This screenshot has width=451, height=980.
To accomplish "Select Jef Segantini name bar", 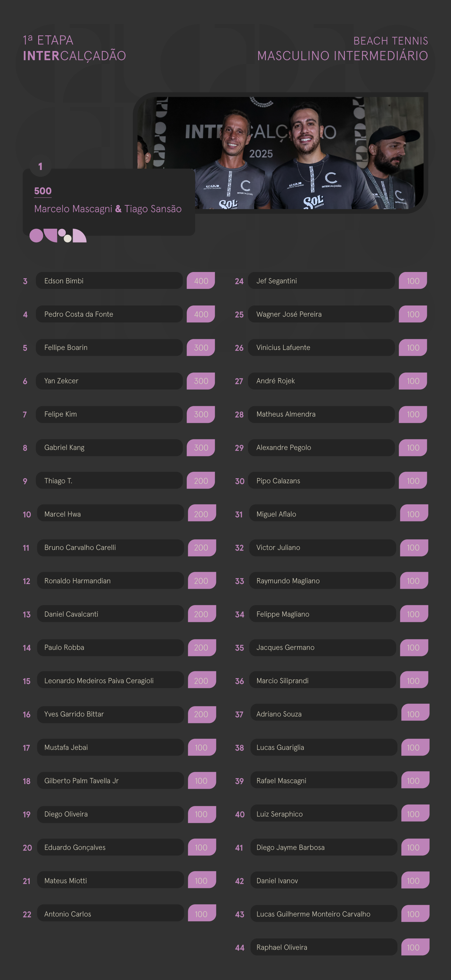I will pyautogui.click(x=321, y=281).
